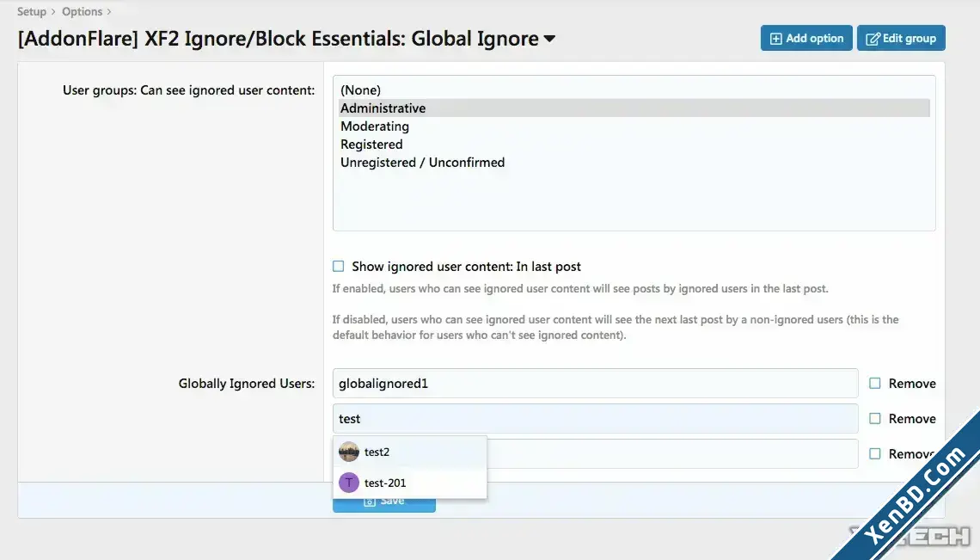Select Moderating in the user groups list
Viewport: 980px width, 560px height.
(x=634, y=126)
